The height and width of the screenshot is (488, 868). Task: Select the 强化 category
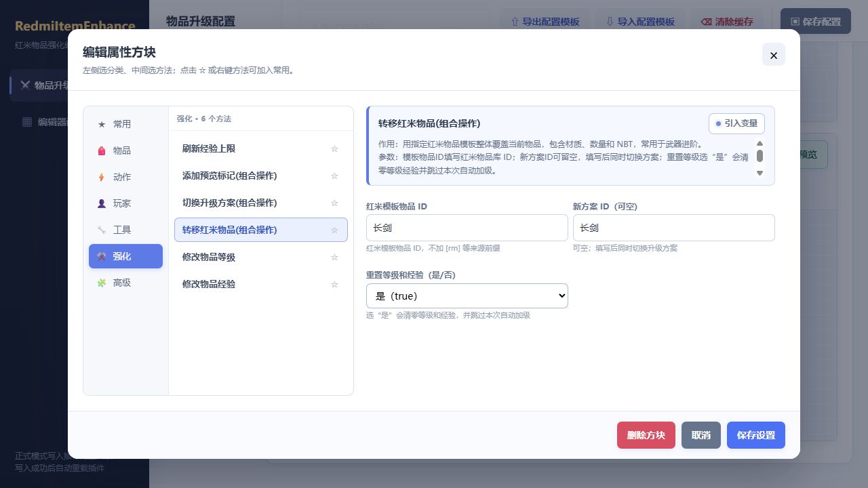125,256
